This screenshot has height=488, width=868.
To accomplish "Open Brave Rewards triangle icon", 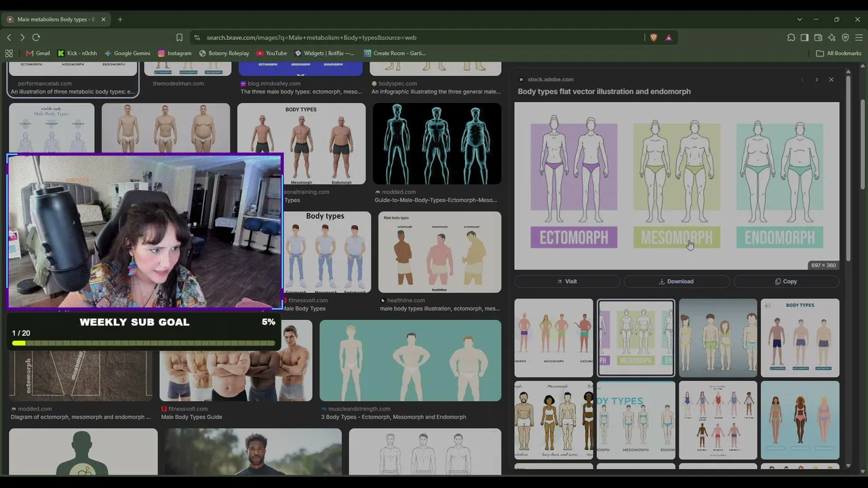I will click(669, 37).
